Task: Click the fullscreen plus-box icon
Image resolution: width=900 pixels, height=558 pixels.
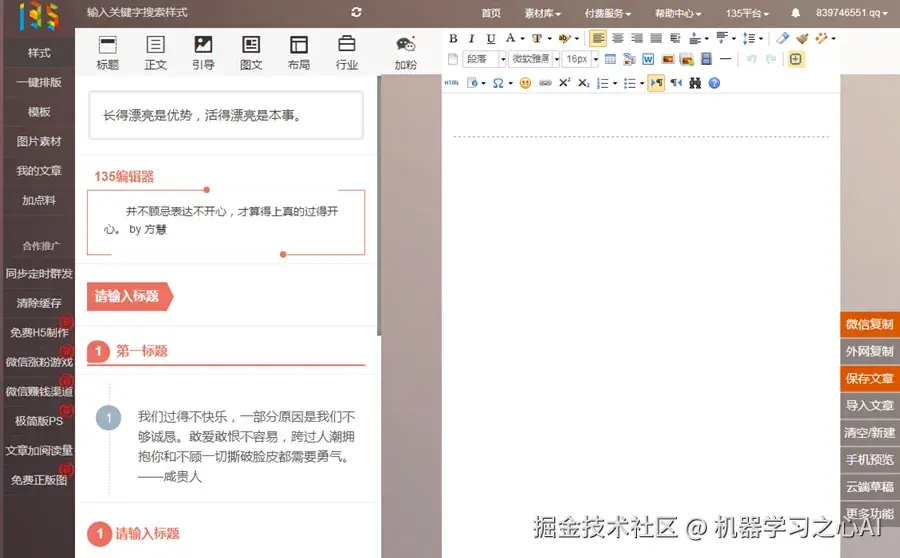Action: pos(796,59)
